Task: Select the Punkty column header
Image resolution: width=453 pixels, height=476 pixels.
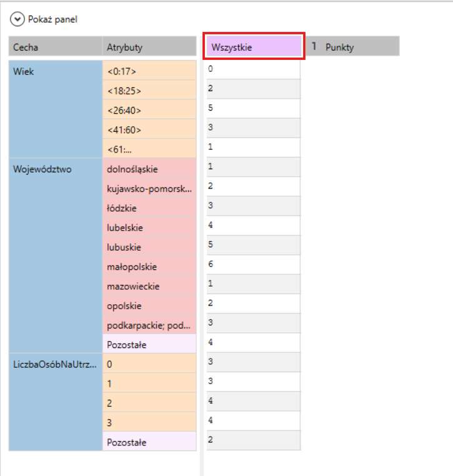Action: tap(352, 46)
